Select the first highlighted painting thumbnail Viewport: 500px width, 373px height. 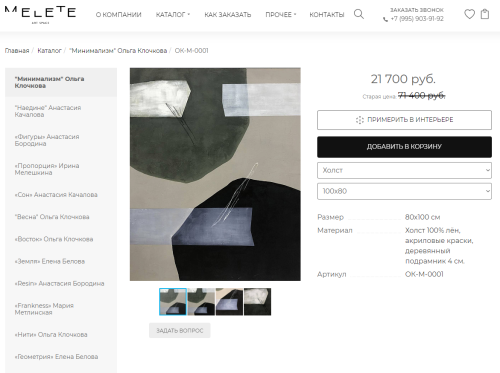pos(173,302)
